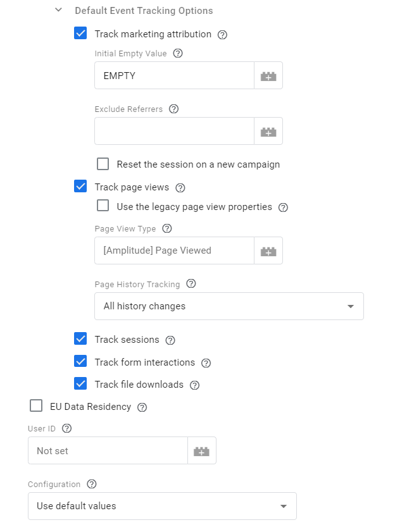Open variable picker beside User ID field
The image size is (414, 532).
tap(202, 451)
